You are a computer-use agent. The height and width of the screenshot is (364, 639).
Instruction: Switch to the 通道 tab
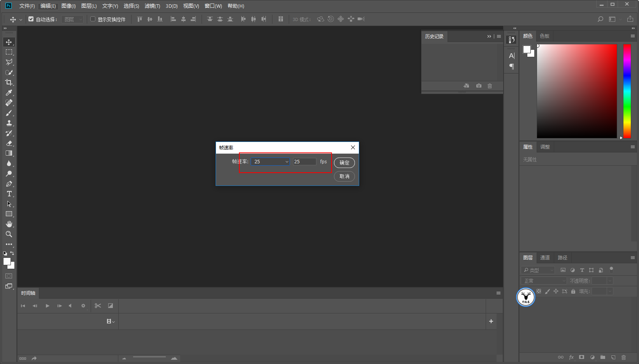[545, 258]
